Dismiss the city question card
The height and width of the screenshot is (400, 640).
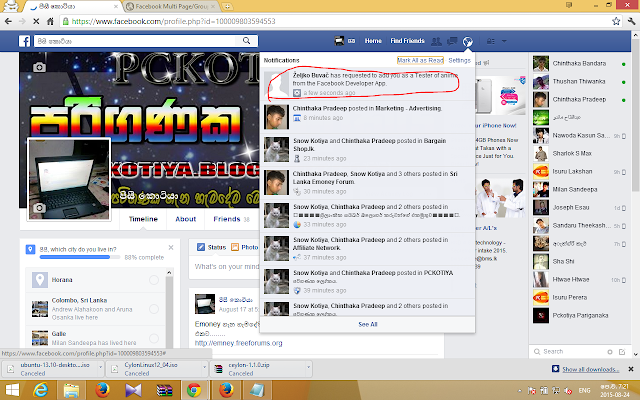coord(171,247)
